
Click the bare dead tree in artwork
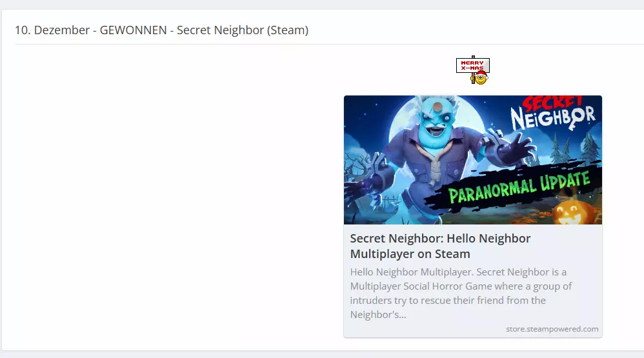tap(356, 167)
